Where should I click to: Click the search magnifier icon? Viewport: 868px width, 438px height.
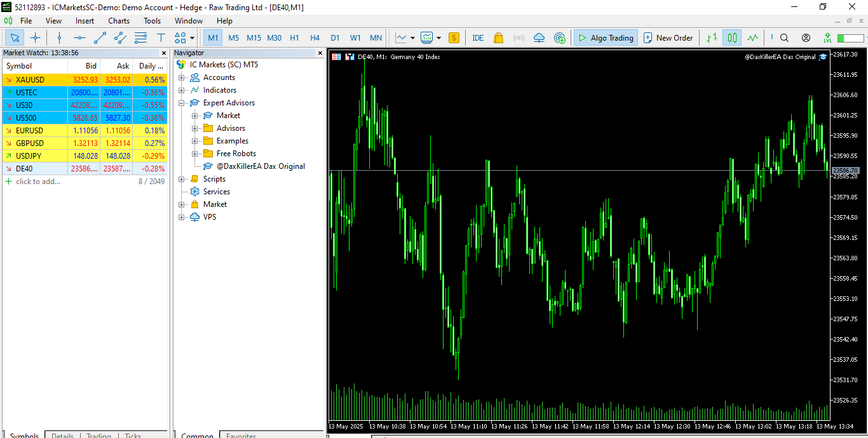(784, 38)
